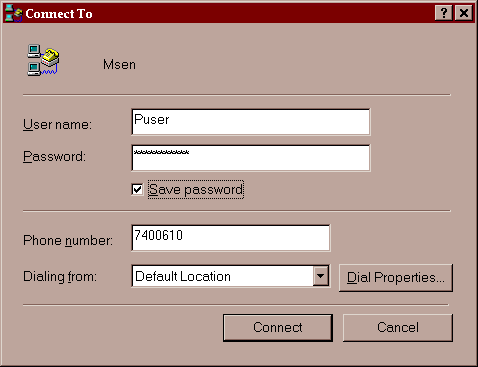
Task: Click the Password label
Action: 54,157
